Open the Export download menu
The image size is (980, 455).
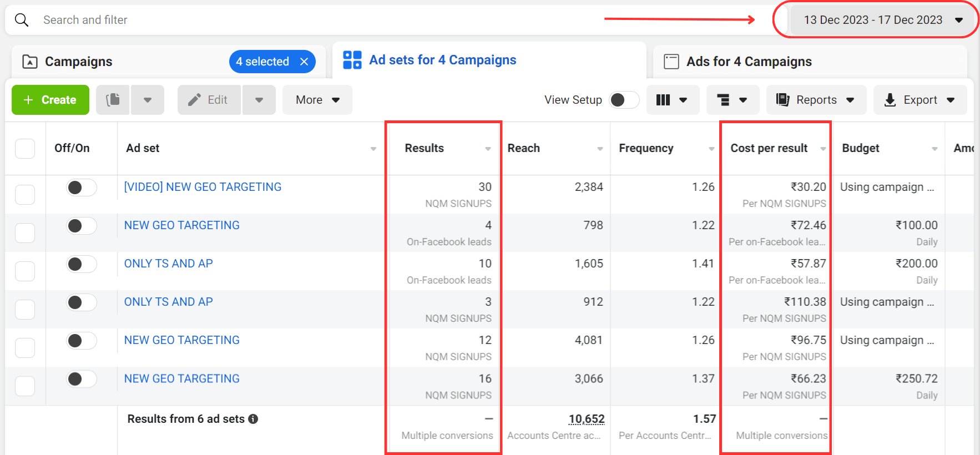(920, 100)
